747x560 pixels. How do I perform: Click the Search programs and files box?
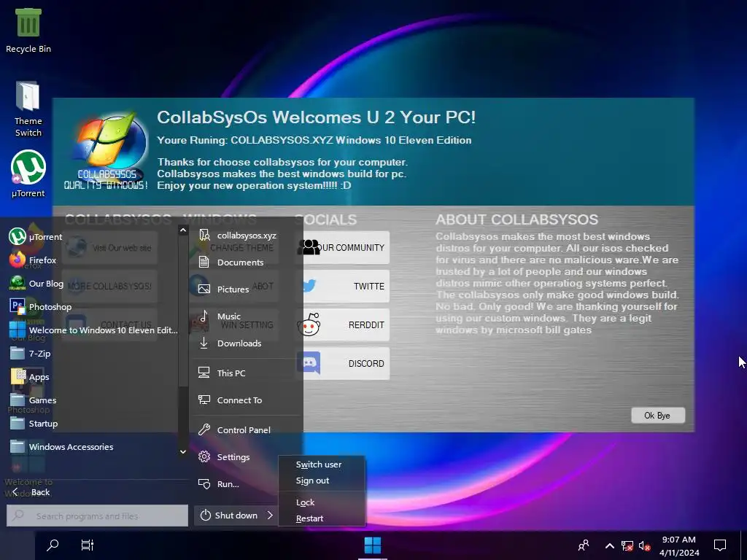tap(97, 516)
